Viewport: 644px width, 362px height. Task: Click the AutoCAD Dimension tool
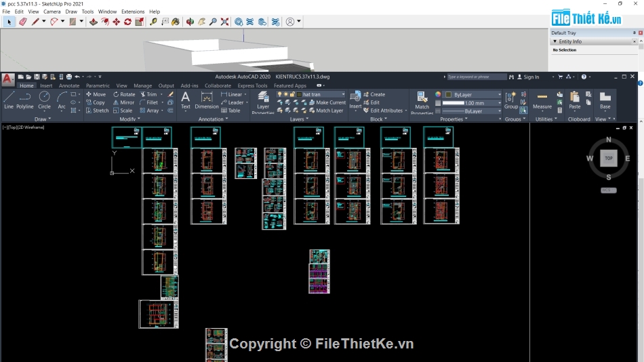tap(207, 101)
